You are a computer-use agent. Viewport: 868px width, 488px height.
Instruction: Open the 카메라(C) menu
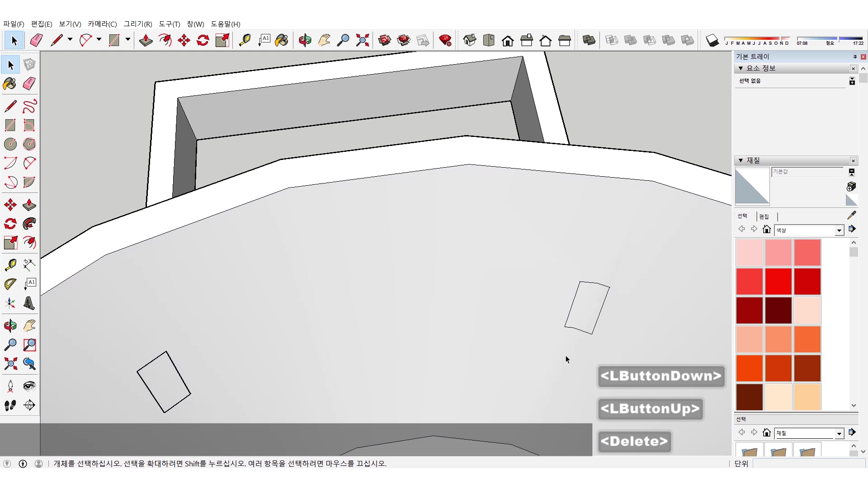coord(102,24)
